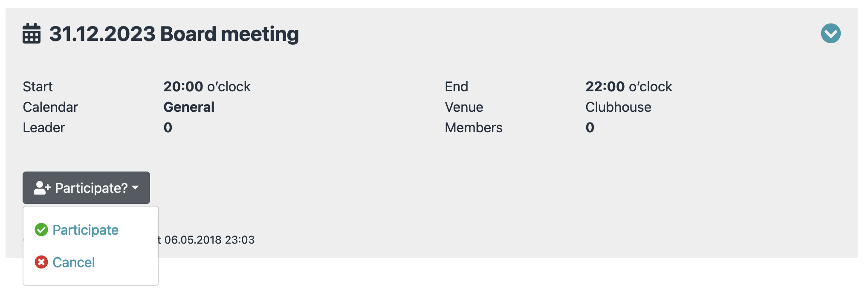Screen dimensions: 868x291
Task: Click the Clubhouse venue text
Action: (618, 107)
